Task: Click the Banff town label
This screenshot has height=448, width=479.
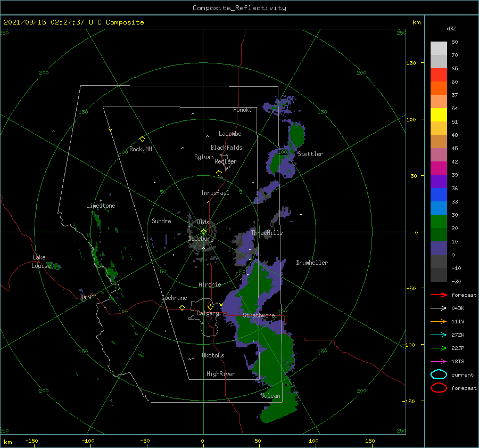Action: (88, 297)
